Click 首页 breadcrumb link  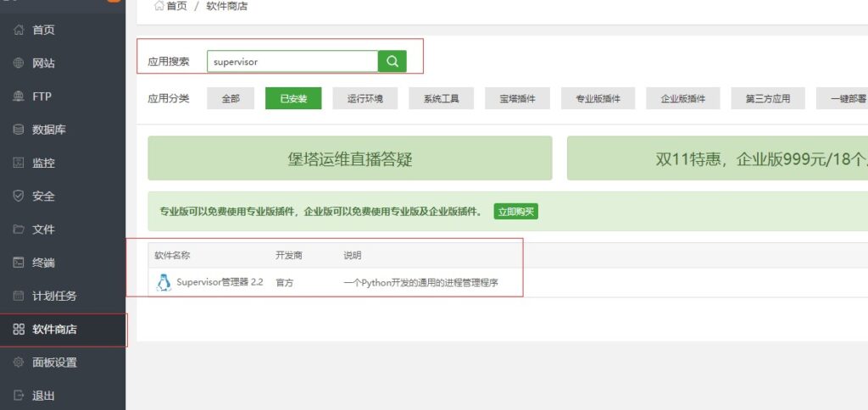point(176,6)
